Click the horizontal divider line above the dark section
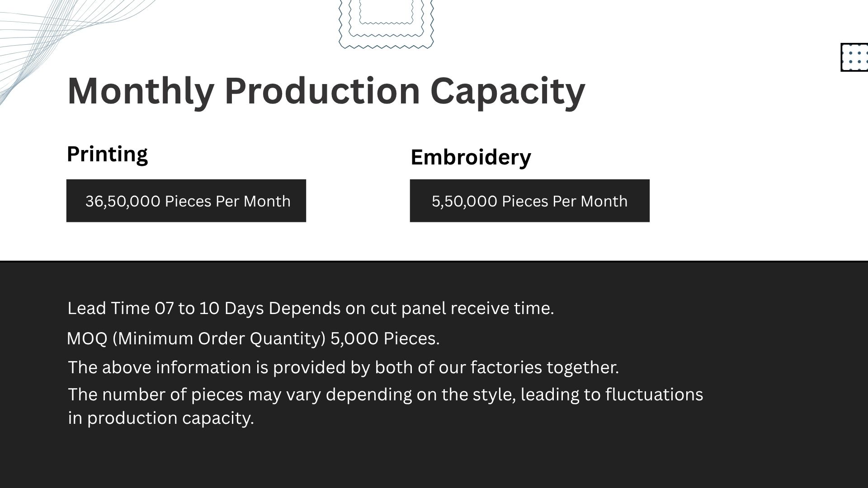868x488 pixels. pos(434,261)
